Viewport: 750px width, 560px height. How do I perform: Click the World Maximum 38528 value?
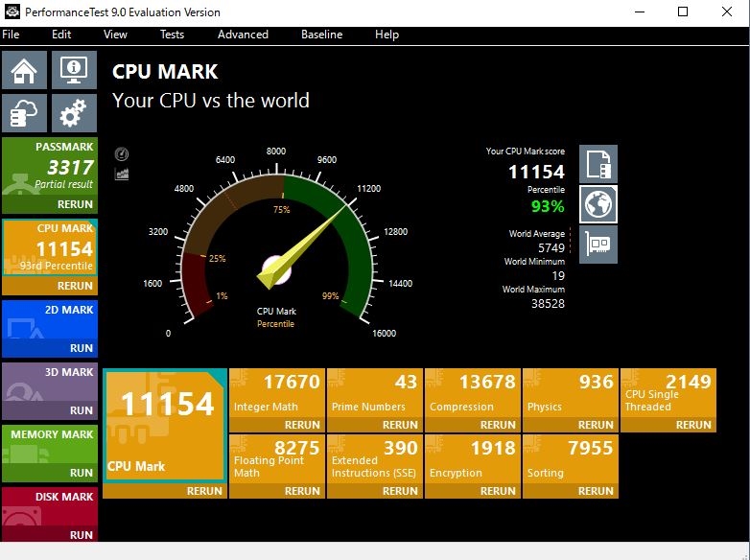(548, 303)
